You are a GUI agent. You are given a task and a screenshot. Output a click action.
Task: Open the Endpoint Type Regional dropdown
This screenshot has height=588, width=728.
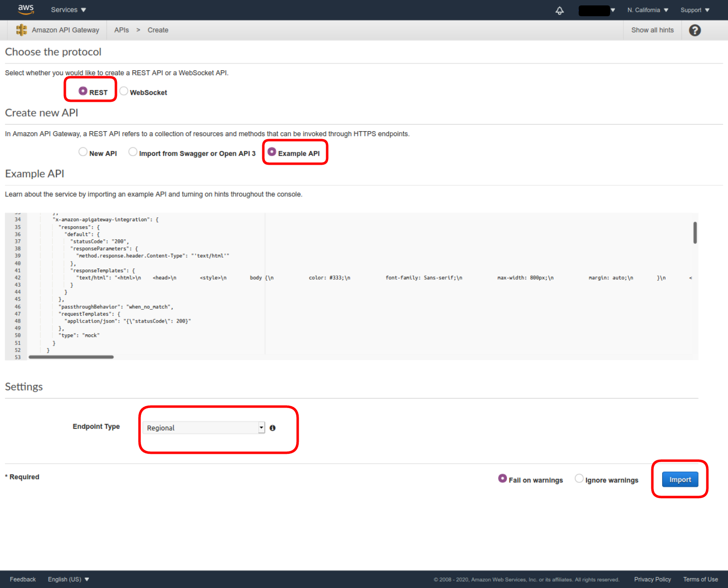pyautogui.click(x=203, y=428)
